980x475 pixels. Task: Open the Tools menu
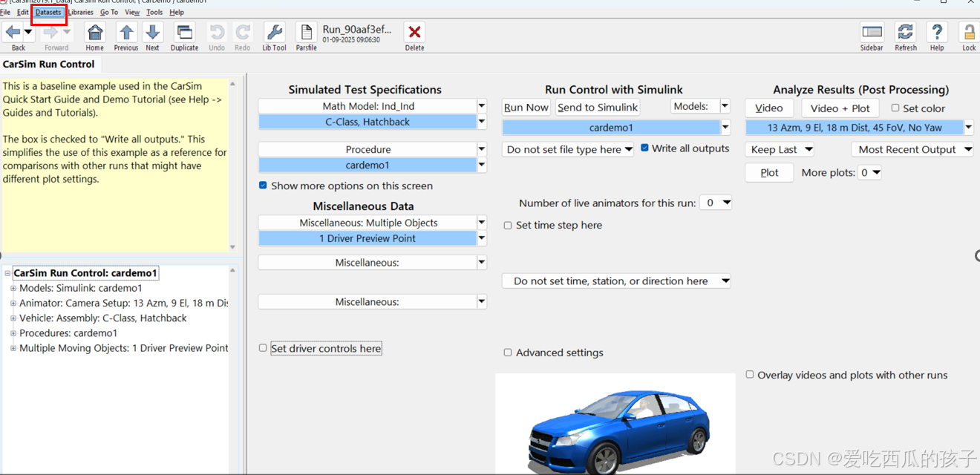pyautogui.click(x=154, y=12)
